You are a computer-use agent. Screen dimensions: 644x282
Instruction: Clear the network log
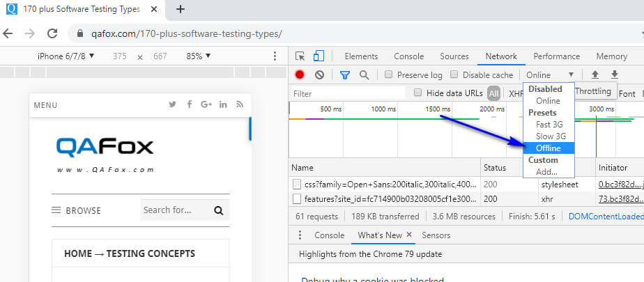(x=319, y=75)
